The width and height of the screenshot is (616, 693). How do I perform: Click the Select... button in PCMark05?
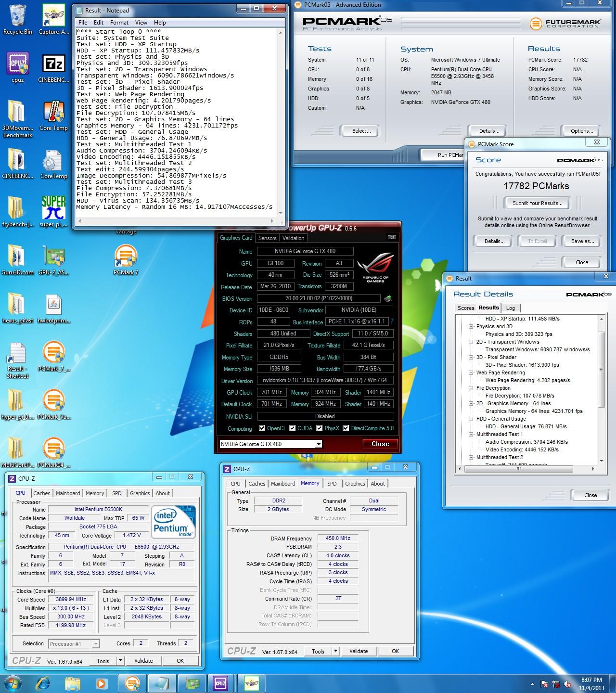[361, 131]
